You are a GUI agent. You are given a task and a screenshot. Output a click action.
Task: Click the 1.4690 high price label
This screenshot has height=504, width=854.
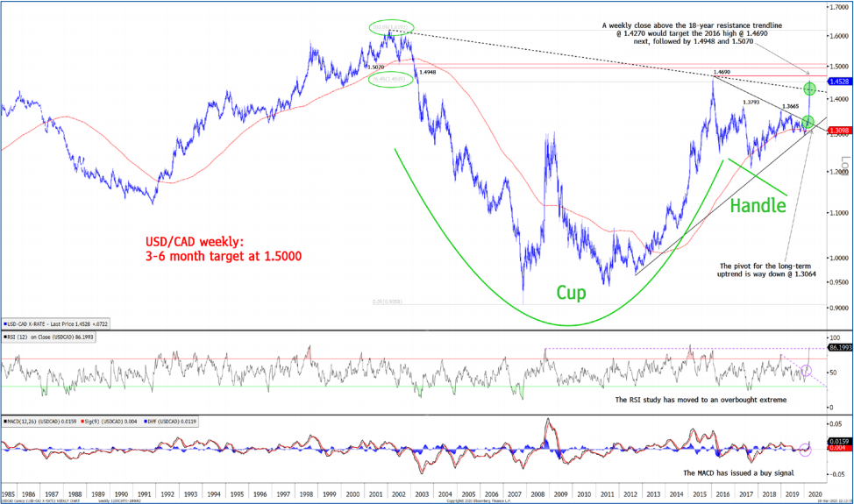point(722,72)
